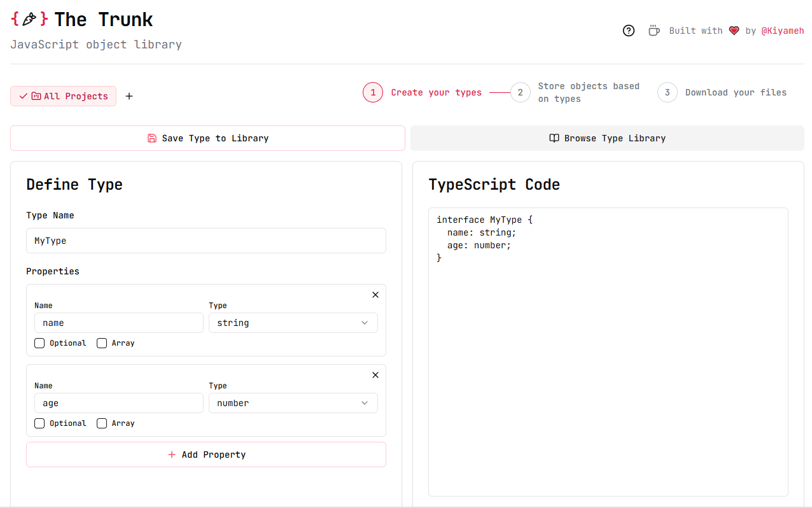Click the 'name: string;' code line
812x508 pixels.
pos(482,232)
